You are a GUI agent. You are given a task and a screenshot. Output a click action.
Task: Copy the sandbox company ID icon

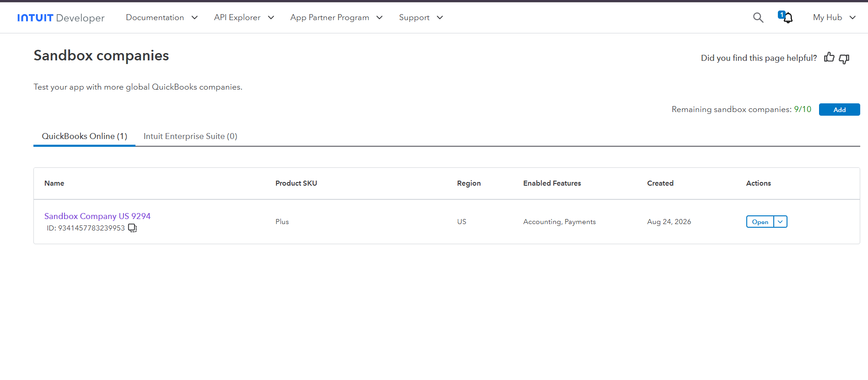pyautogui.click(x=132, y=228)
